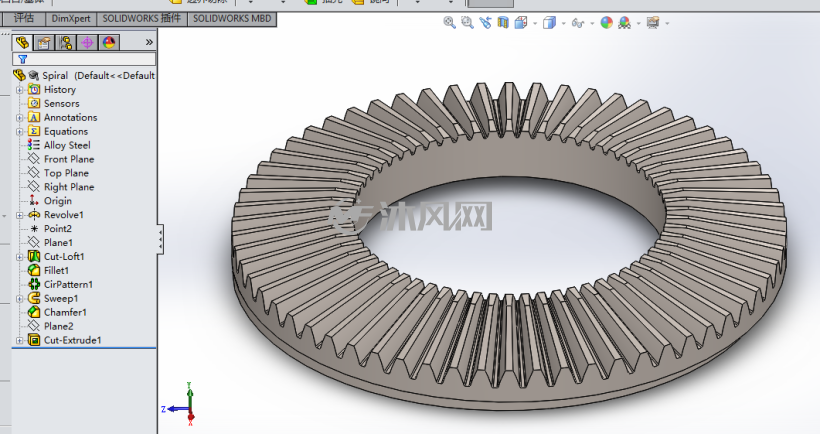
Task: Show more manager tabs with double chevron
Action: coord(149,42)
